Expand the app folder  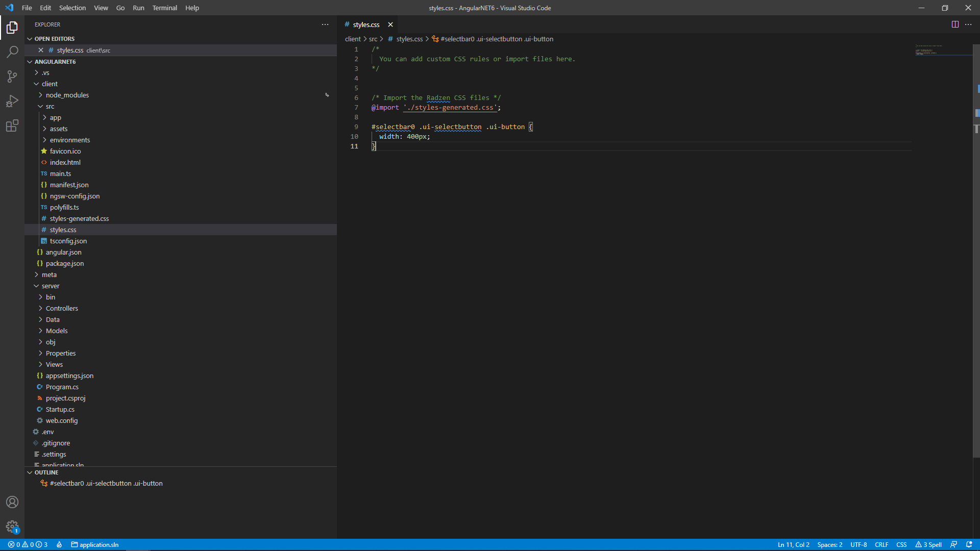(x=181, y=117)
